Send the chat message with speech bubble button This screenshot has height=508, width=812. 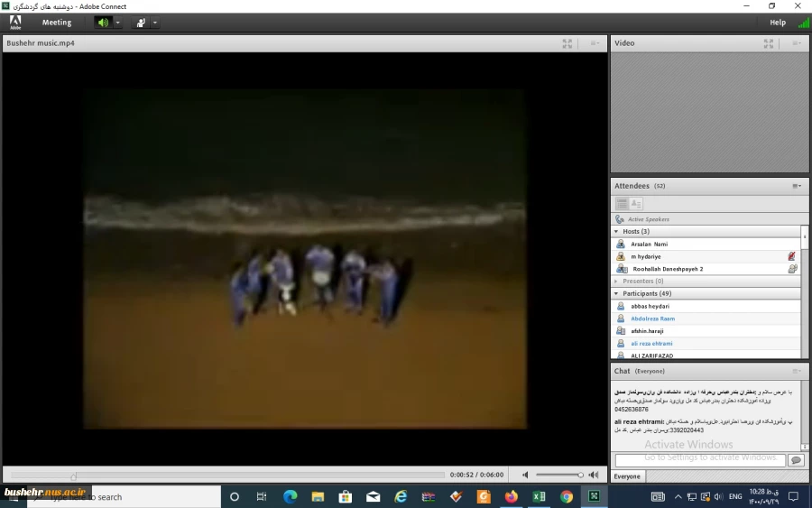coord(796,460)
